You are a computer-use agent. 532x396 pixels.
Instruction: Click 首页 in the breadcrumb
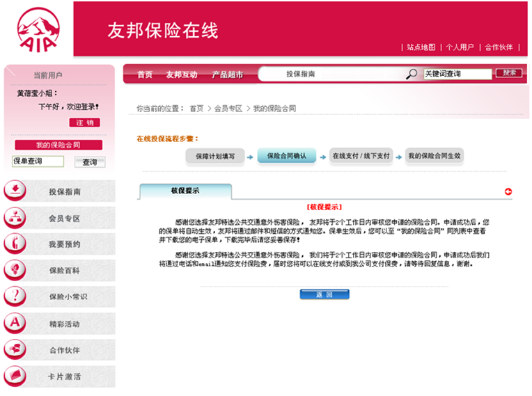pyautogui.click(x=196, y=109)
